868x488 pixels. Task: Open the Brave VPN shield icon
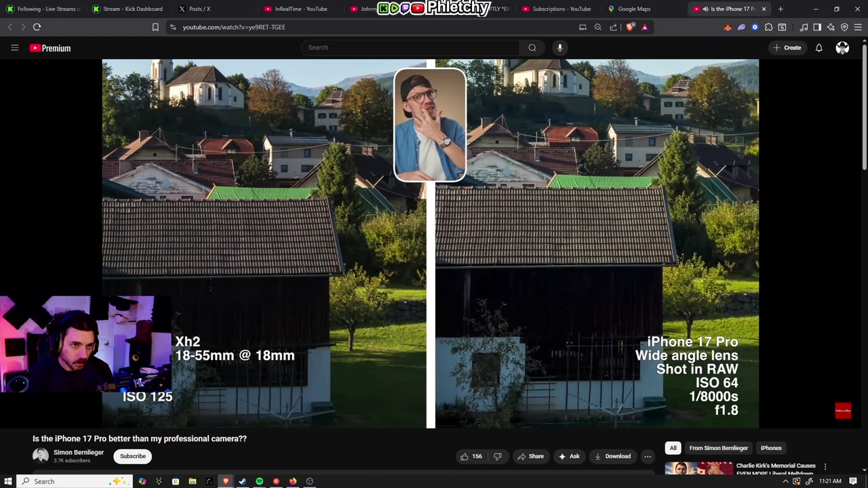844,27
